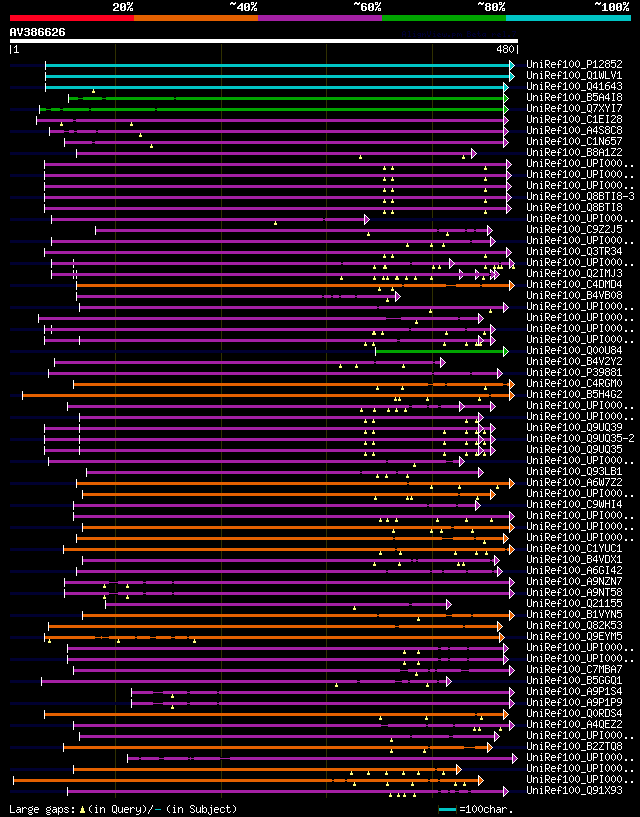Screen dimensions: 640x817
Task: Click the purple ~60% legend color segment
Action: [320, 18]
